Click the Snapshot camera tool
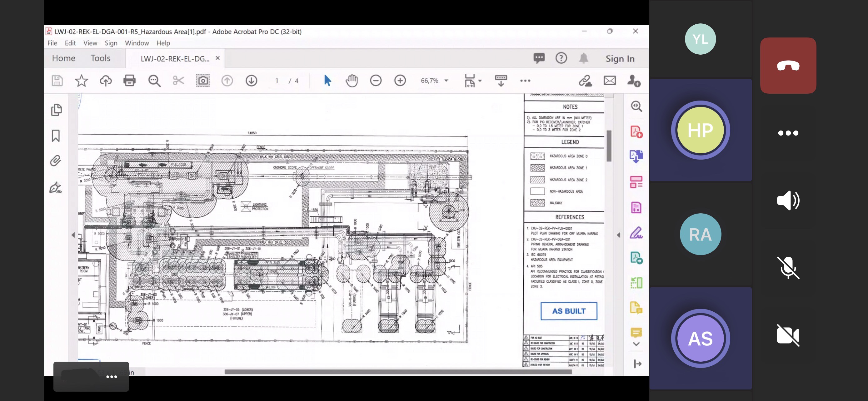Image resolution: width=868 pixels, height=401 pixels. [202, 81]
